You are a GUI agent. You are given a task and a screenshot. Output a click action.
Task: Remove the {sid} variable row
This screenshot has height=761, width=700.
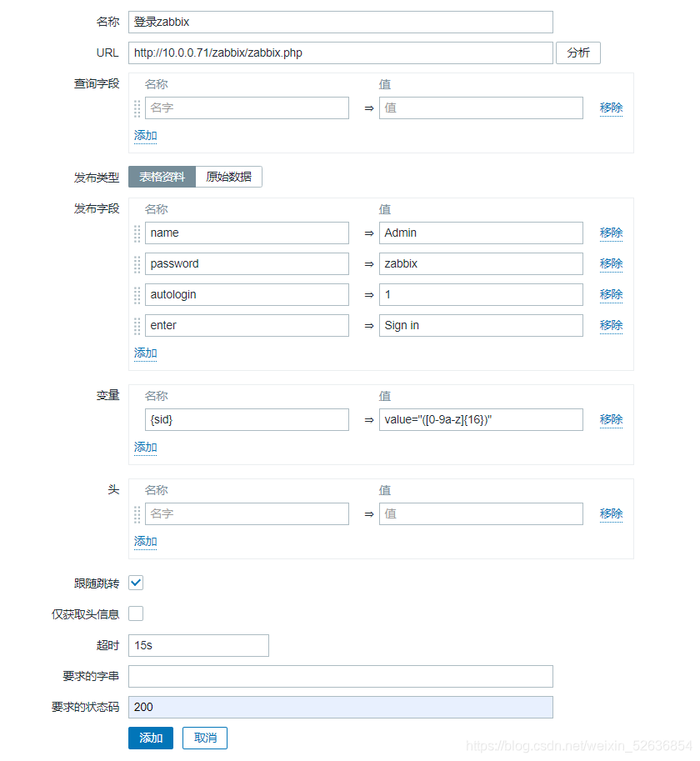coord(611,419)
